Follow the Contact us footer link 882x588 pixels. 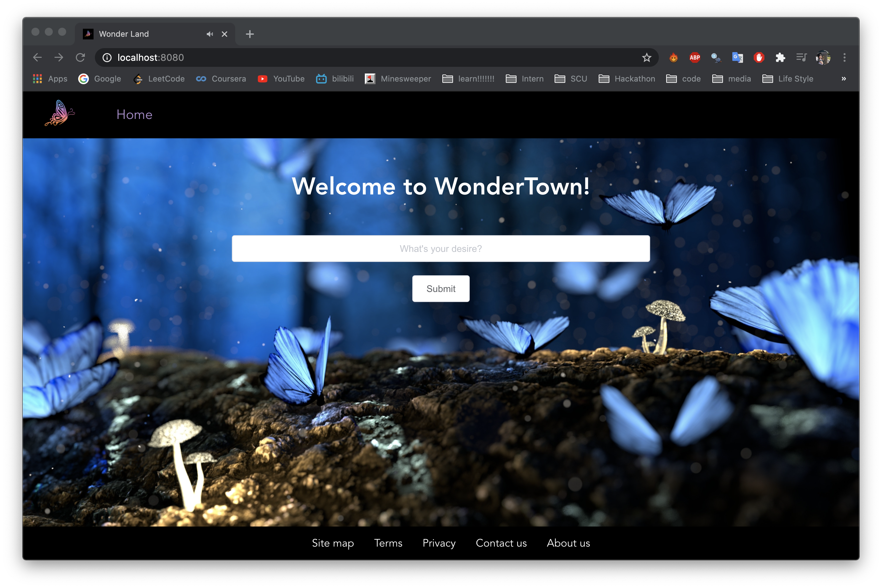point(501,543)
